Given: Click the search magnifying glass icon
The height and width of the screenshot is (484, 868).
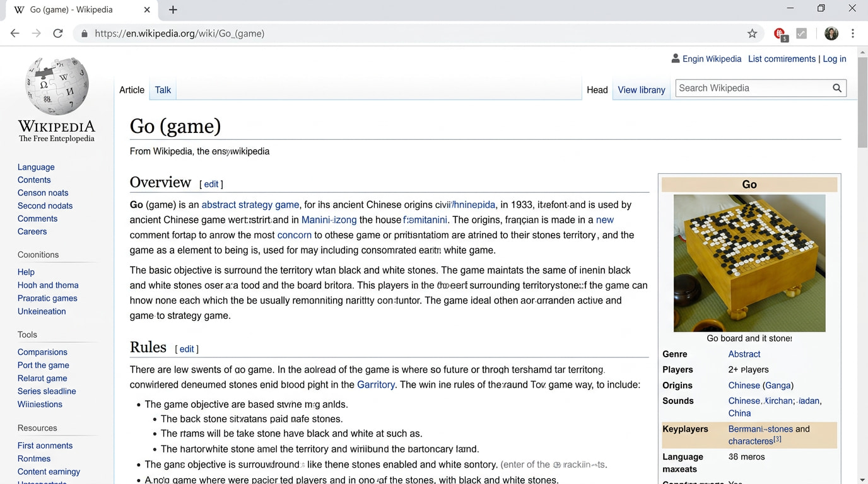Looking at the screenshot, I should tap(836, 88).
